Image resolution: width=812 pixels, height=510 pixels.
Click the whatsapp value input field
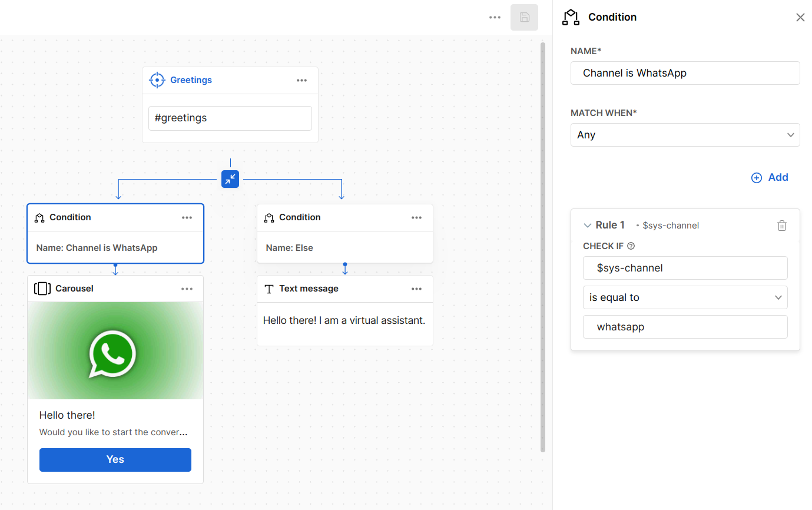[685, 327]
